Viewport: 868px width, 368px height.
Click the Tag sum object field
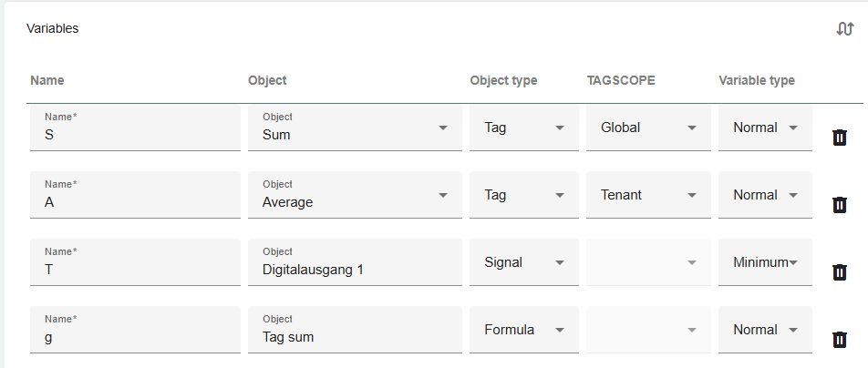click(x=355, y=337)
